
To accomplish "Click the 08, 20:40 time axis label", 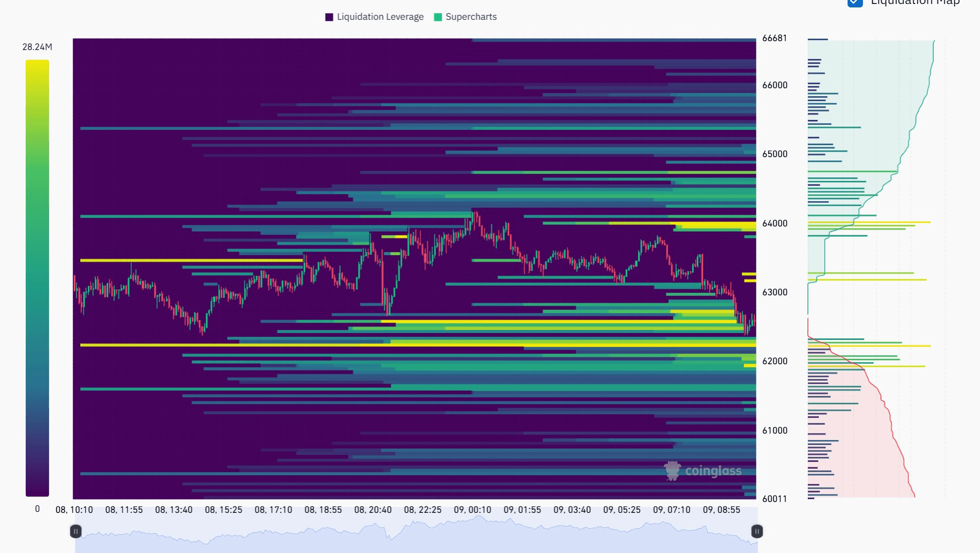I will coord(373,510).
